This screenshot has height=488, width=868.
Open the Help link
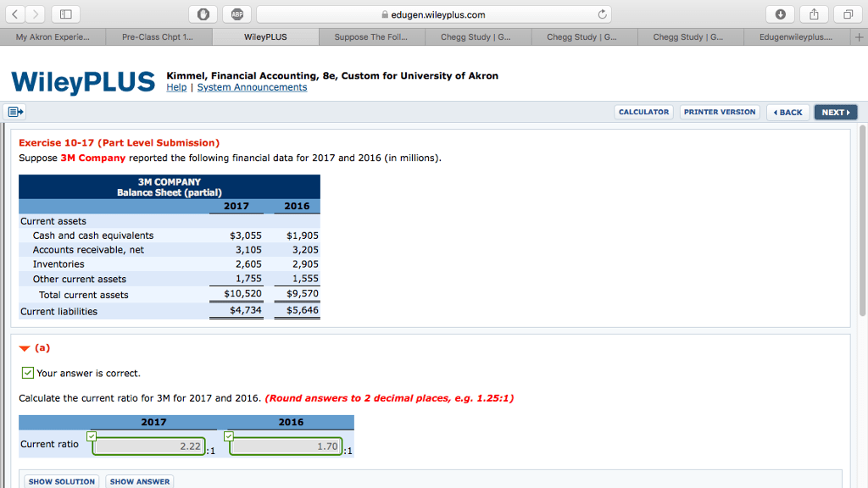(176, 87)
